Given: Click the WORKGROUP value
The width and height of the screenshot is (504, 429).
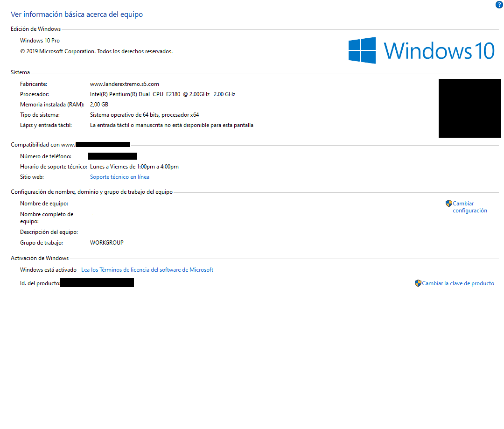Looking at the screenshot, I should [x=107, y=243].
